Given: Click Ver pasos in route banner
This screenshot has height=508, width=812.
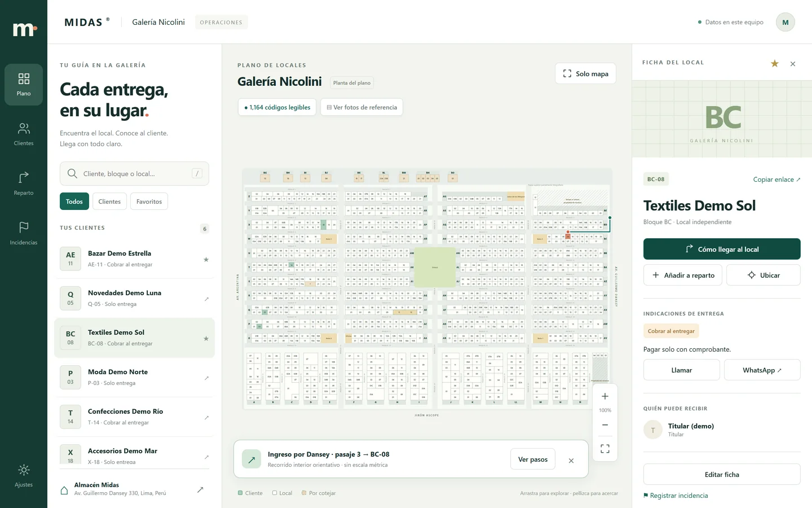Looking at the screenshot, I should coord(533,459).
